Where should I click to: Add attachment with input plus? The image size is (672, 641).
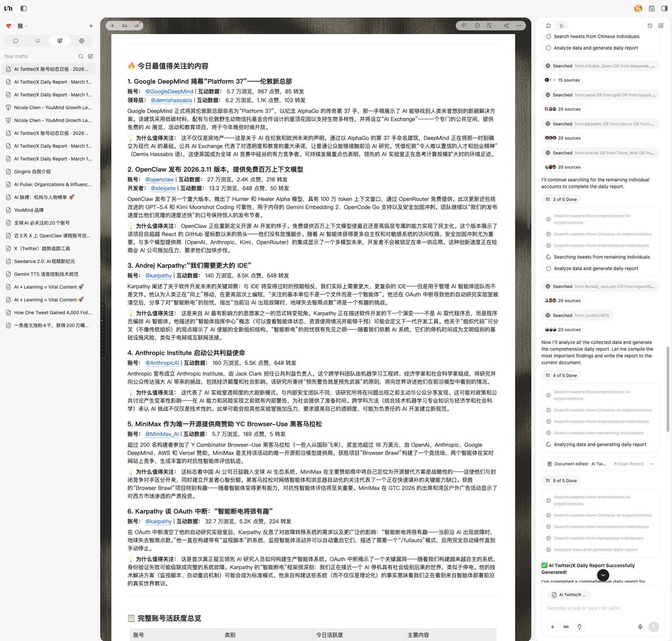point(552,627)
